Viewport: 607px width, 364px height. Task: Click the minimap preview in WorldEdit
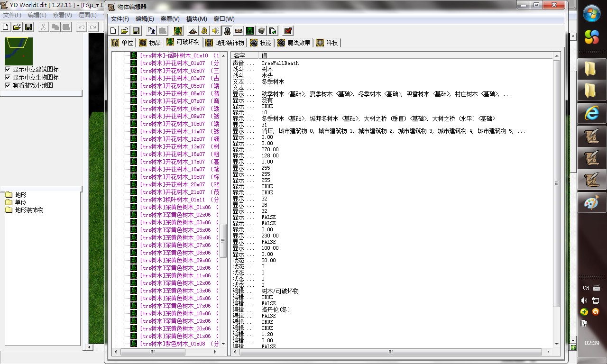point(19,51)
